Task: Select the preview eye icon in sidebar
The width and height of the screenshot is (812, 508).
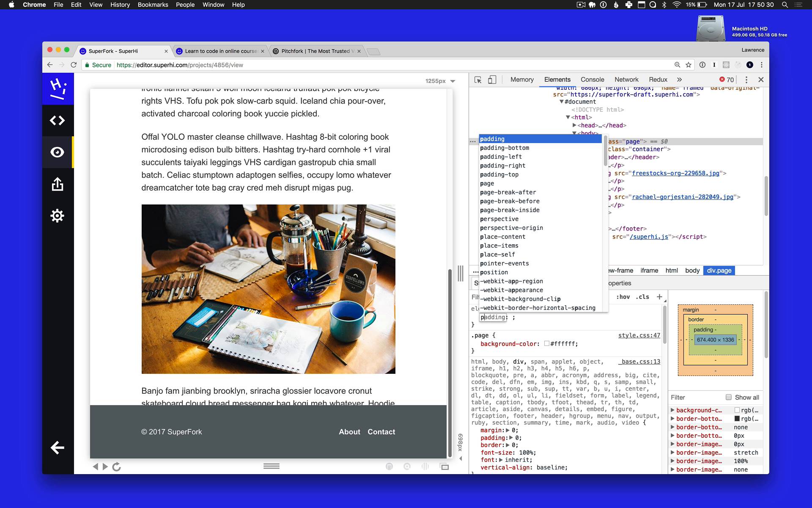Action: (58, 152)
